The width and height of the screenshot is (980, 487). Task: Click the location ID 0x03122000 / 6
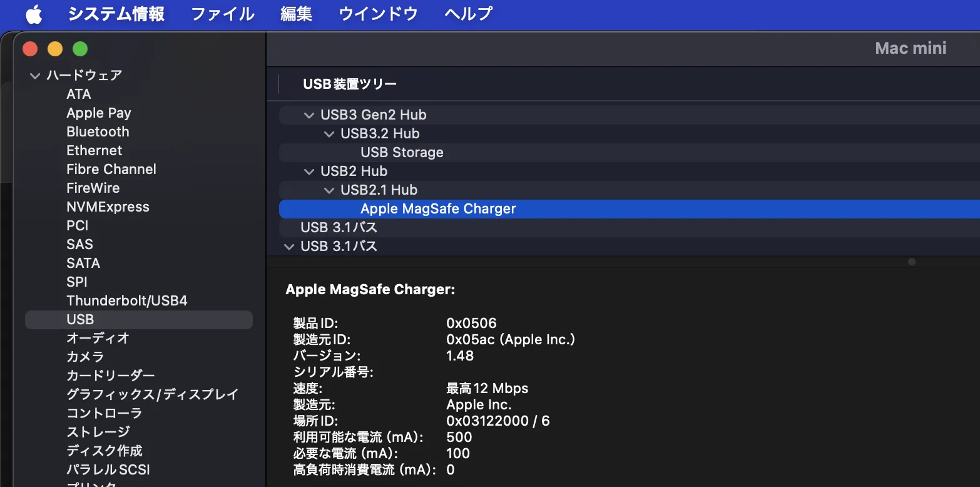click(498, 421)
